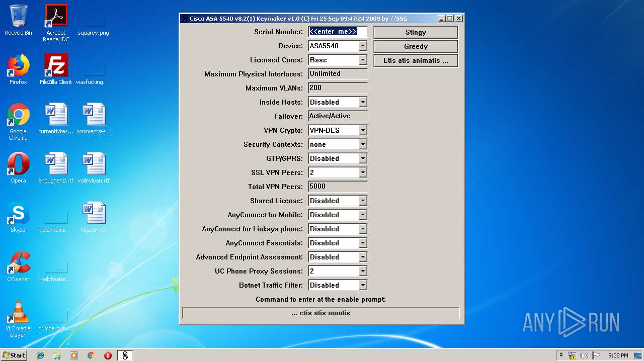Click Keymaker title bar system icon
The height and width of the screenshot is (362, 644).
click(185, 19)
